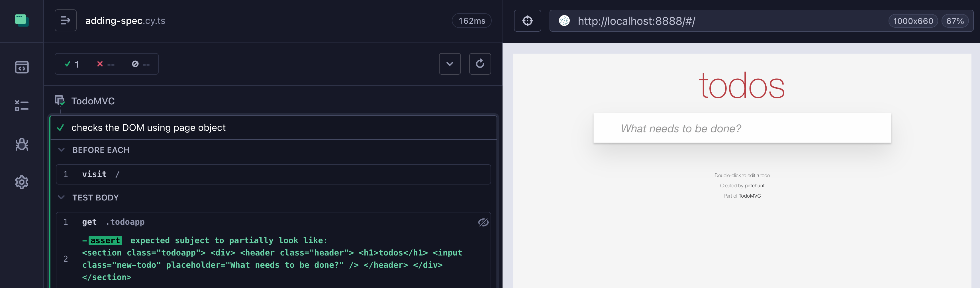Toggle the specs list sidebar button
The height and width of the screenshot is (288, 980).
point(66,21)
